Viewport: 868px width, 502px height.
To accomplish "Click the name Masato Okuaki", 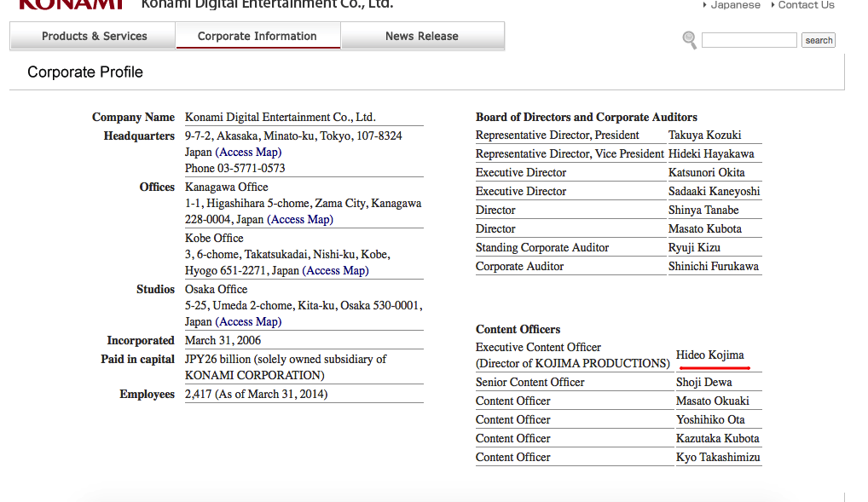I will click(713, 401).
